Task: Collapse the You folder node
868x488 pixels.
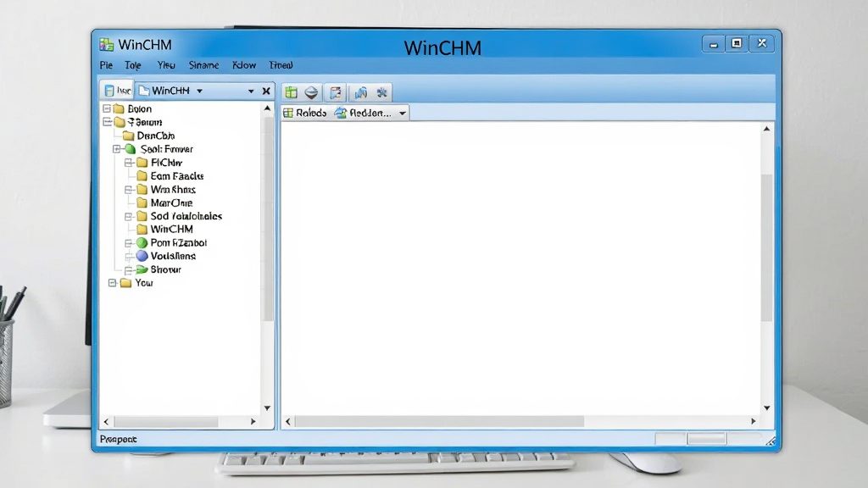Action: [x=113, y=283]
